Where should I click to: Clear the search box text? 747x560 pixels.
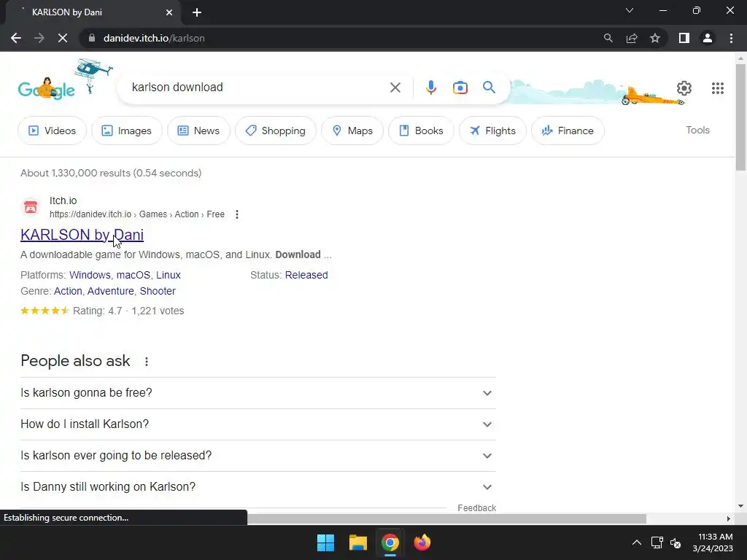tap(395, 87)
